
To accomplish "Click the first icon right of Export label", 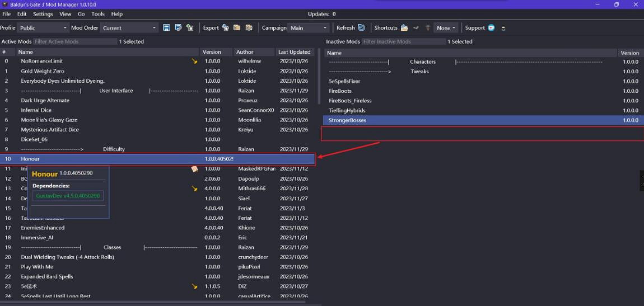I will click(x=225, y=28).
